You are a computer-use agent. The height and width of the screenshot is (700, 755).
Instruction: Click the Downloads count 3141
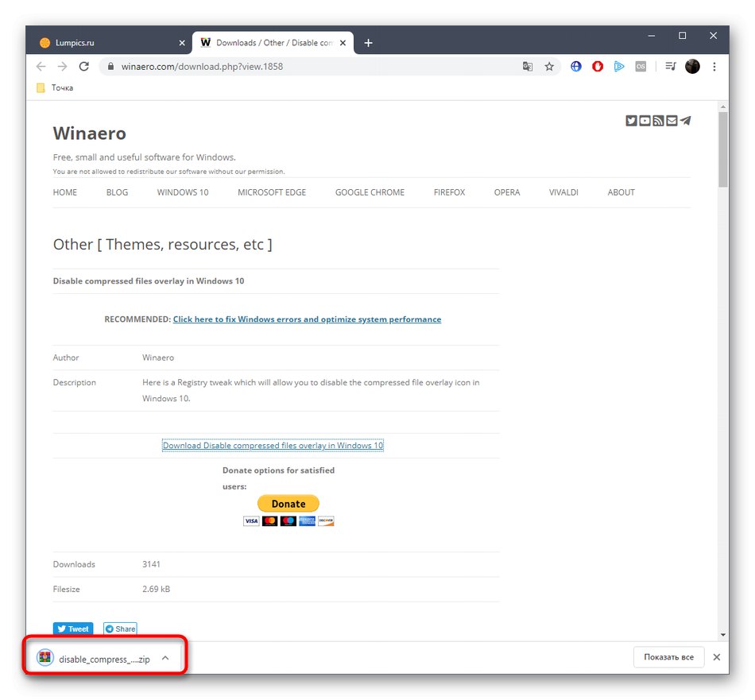point(151,564)
